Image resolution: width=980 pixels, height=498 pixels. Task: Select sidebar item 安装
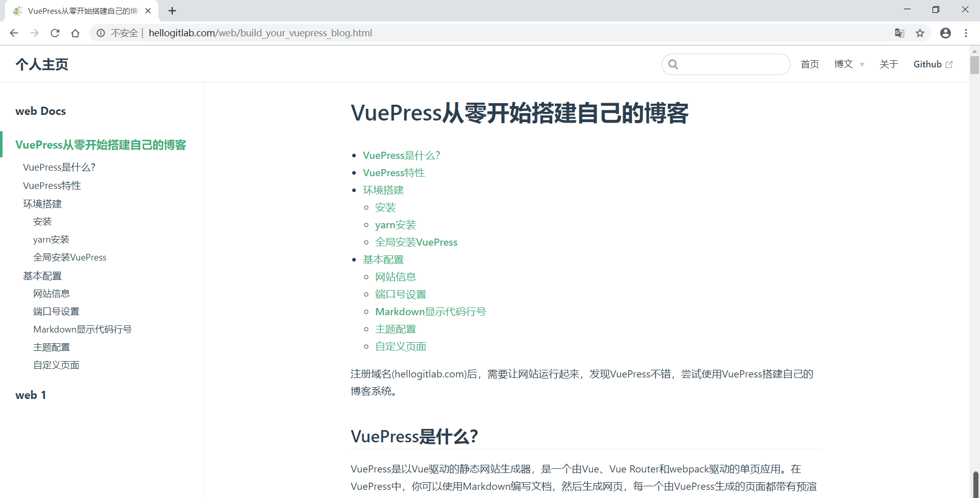pos(42,222)
